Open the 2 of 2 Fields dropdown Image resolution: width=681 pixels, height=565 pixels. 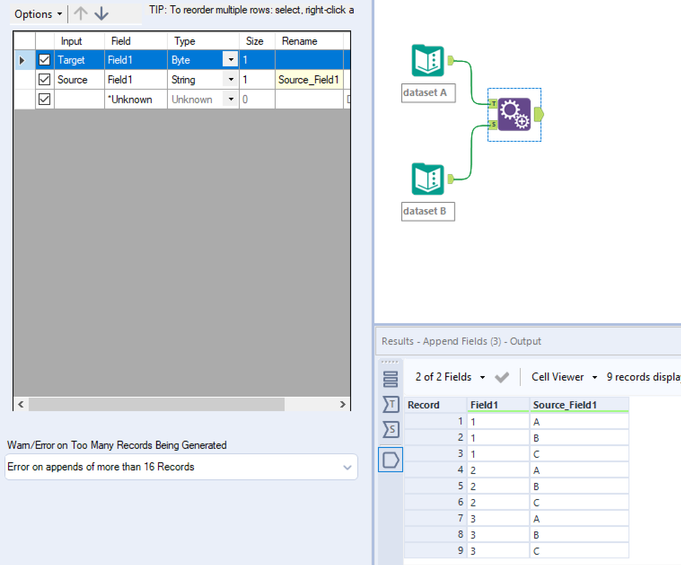(x=450, y=377)
